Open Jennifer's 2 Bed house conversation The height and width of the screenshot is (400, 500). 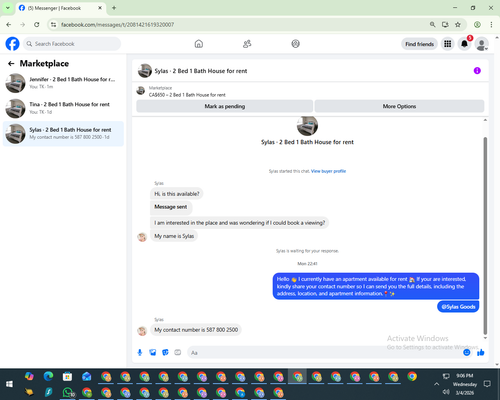(63, 83)
